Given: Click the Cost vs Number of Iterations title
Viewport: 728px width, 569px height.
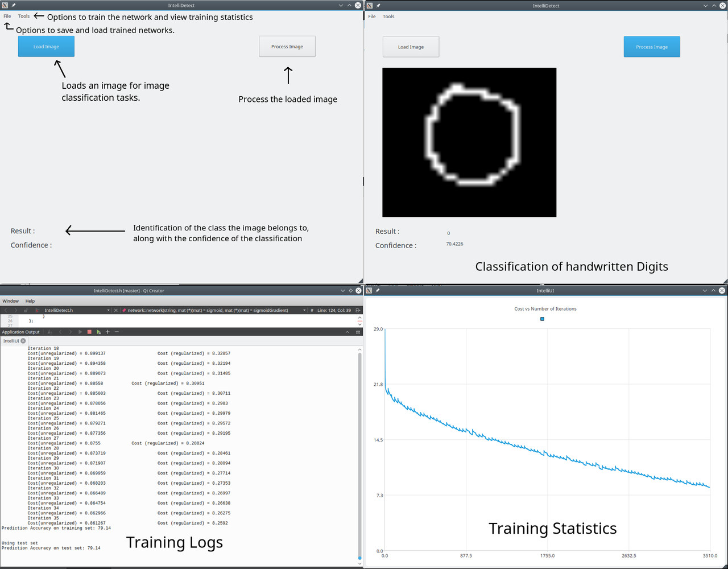Looking at the screenshot, I should 545,308.
